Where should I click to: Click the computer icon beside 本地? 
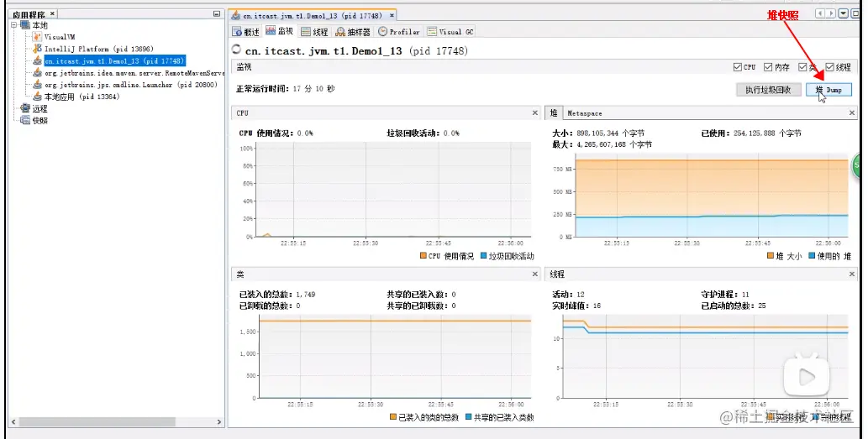[25, 25]
